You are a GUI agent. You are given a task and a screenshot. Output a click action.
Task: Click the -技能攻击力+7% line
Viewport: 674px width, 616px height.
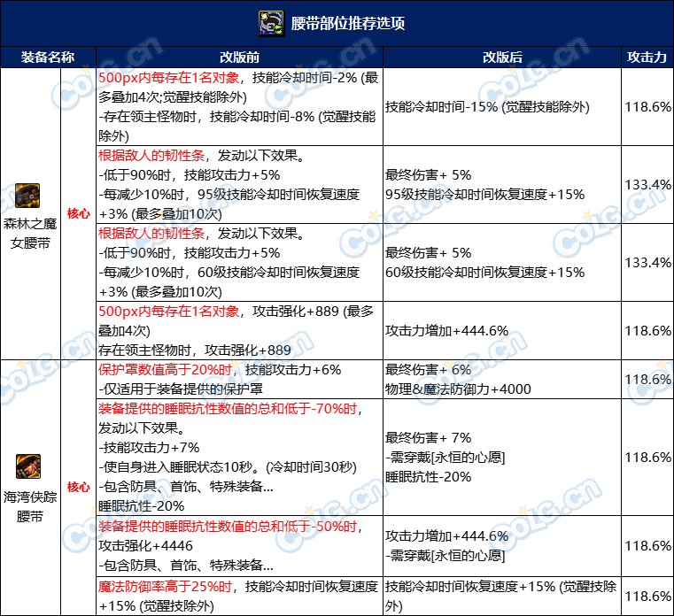tap(149, 448)
